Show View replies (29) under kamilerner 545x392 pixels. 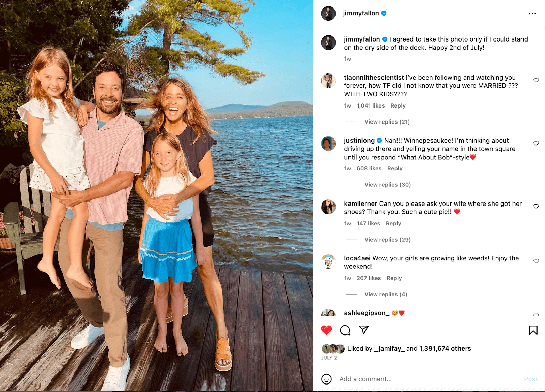pyautogui.click(x=388, y=240)
